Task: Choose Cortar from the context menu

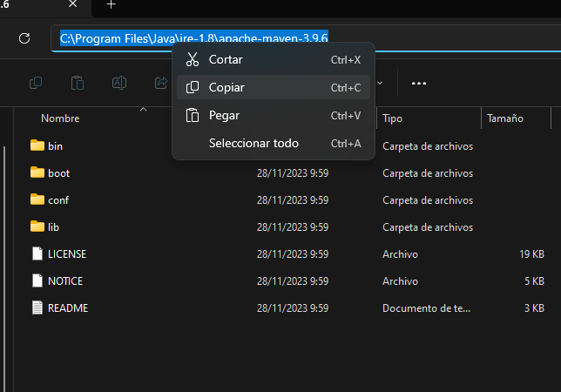Action: [274, 59]
